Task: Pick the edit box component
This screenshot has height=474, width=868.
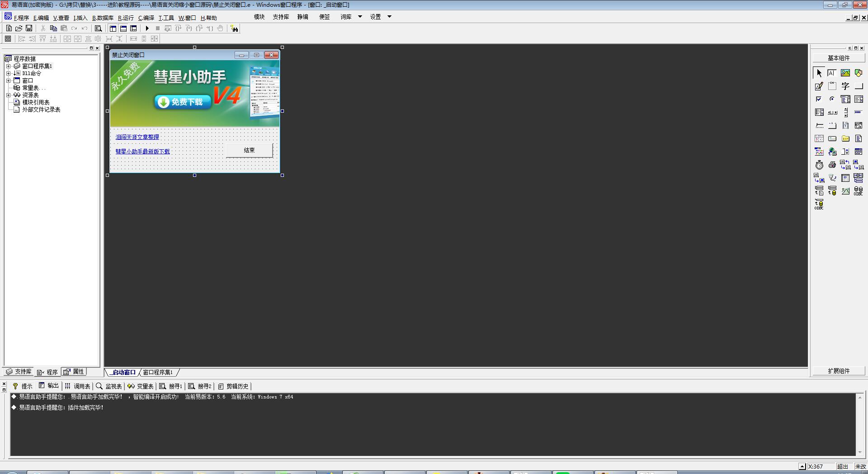Action: point(832,73)
